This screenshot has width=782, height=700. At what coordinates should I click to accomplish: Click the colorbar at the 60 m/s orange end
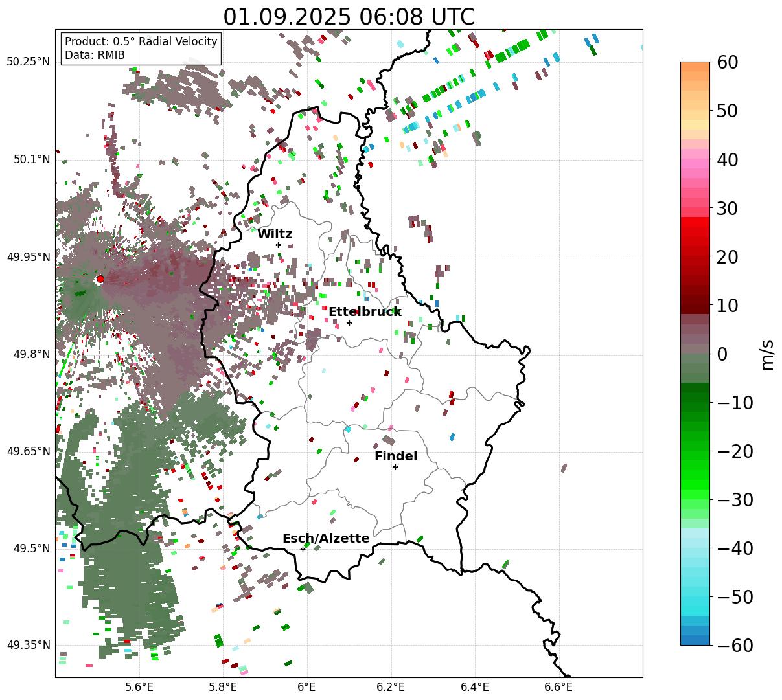tap(695, 67)
